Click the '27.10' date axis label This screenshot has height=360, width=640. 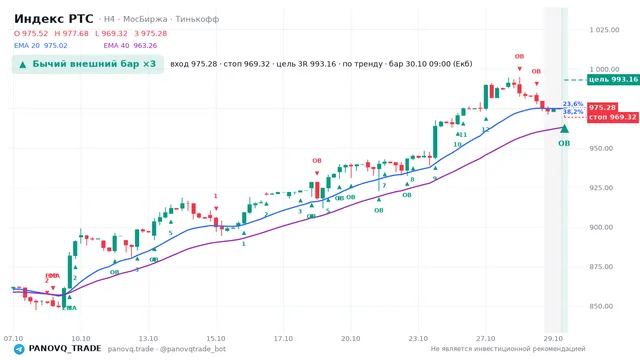pos(486,339)
